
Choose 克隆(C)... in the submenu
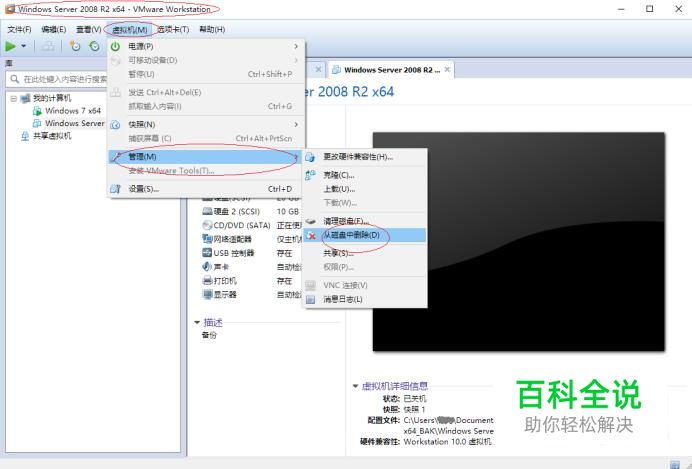click(365, 175)
